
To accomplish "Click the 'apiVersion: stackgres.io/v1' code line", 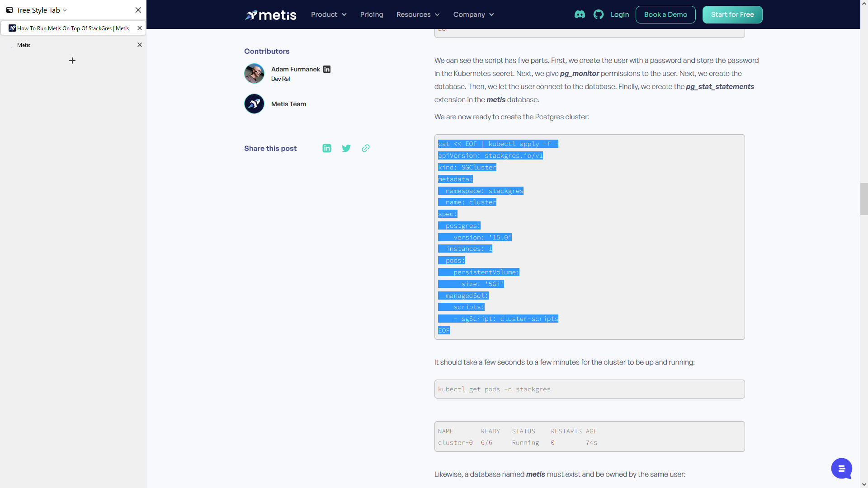I will [491, 155].
